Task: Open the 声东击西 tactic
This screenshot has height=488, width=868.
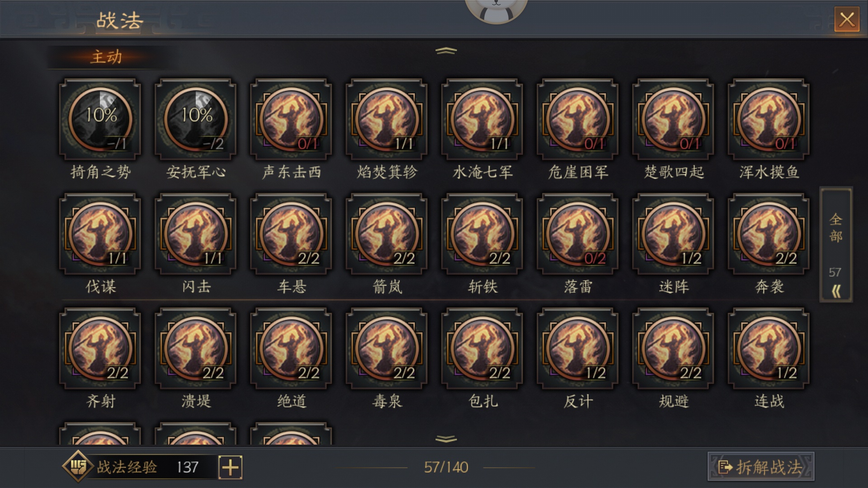Action: [x=291, y=119]
